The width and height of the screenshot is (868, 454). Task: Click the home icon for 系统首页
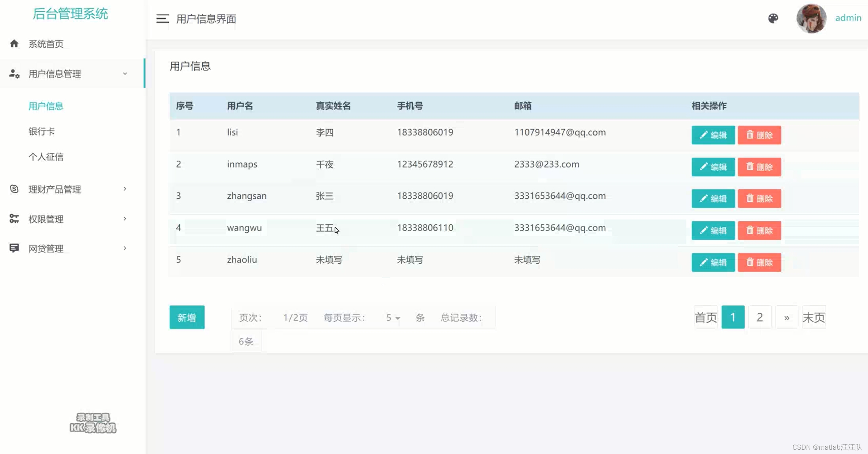[14, 44]
